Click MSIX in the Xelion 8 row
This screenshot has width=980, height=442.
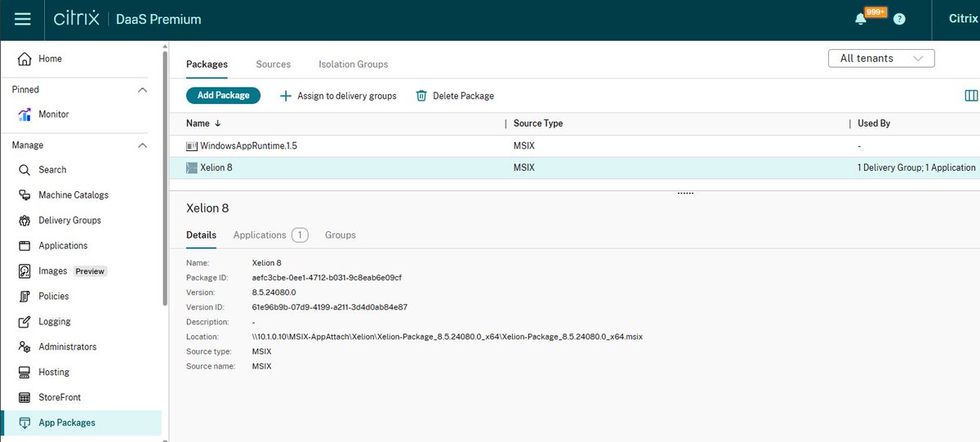[523, 167]
